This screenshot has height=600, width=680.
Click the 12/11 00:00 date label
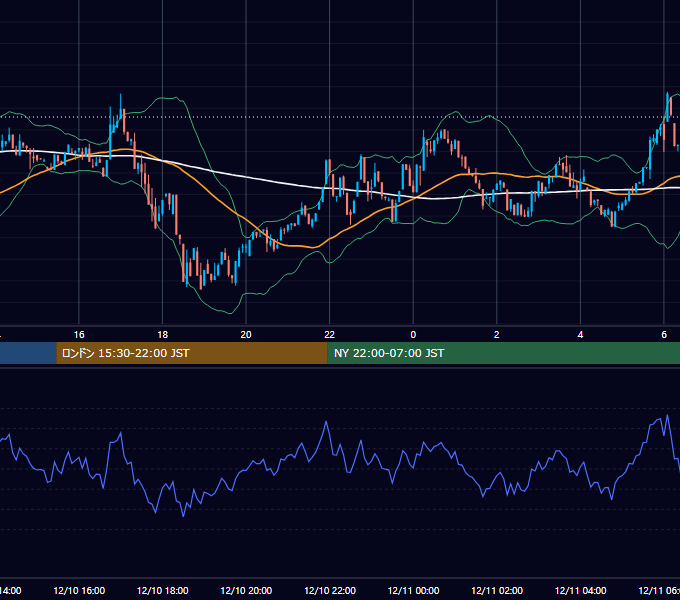point(413,590)
